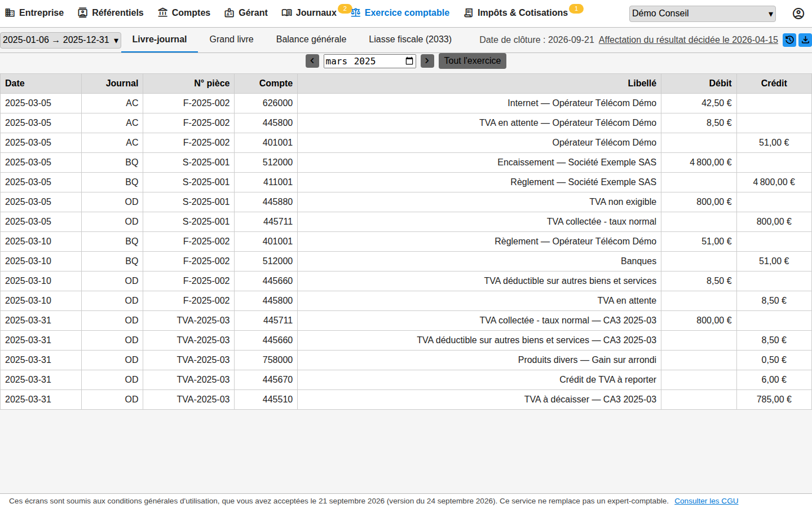
Task: Click the N° pièce column header
Action: [x=188, y=84]
